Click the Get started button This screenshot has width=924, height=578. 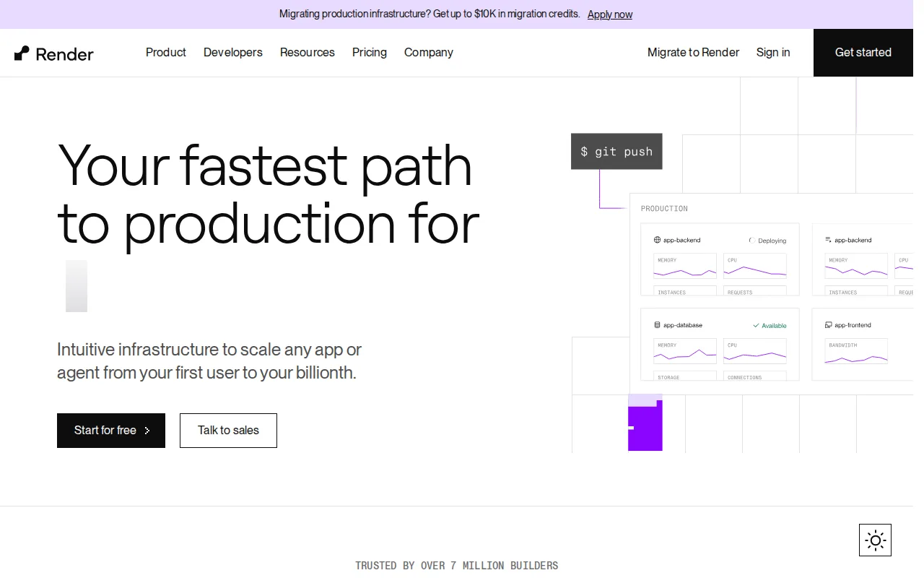pos(863,53)
